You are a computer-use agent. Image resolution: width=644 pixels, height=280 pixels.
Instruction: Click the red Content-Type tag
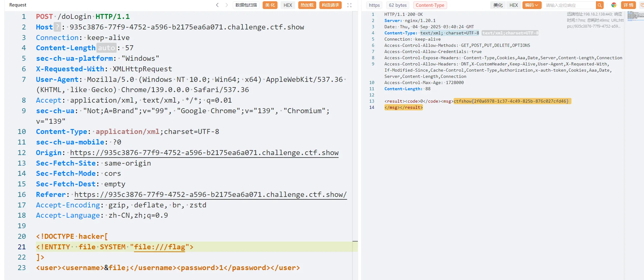(x=430, y=5)
